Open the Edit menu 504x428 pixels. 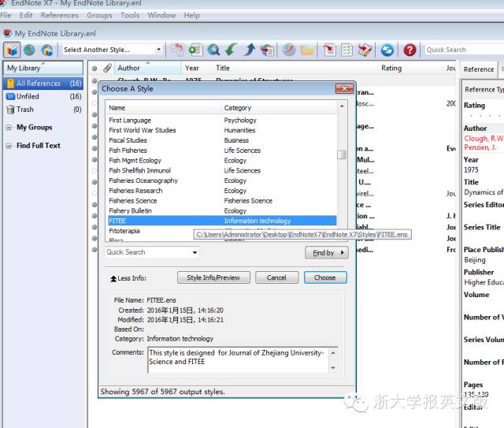[26, 15]
